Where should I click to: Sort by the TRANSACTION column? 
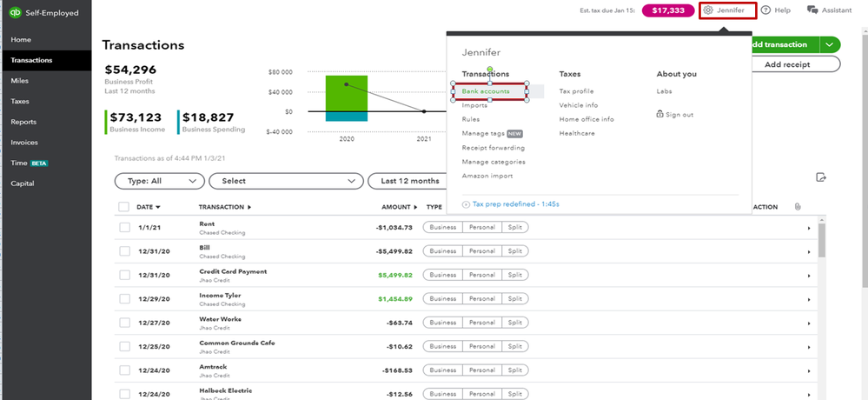coord(225,207)
